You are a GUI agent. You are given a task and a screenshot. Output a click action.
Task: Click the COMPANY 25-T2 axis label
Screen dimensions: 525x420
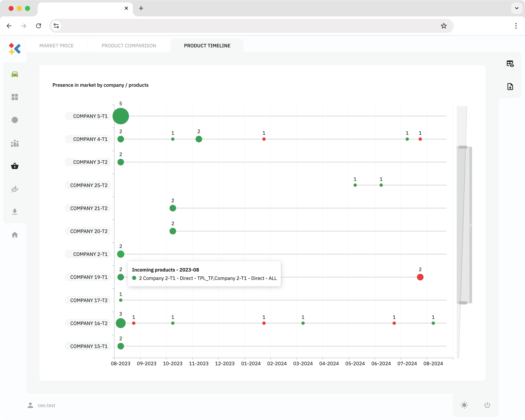click(x=88, y=185)
